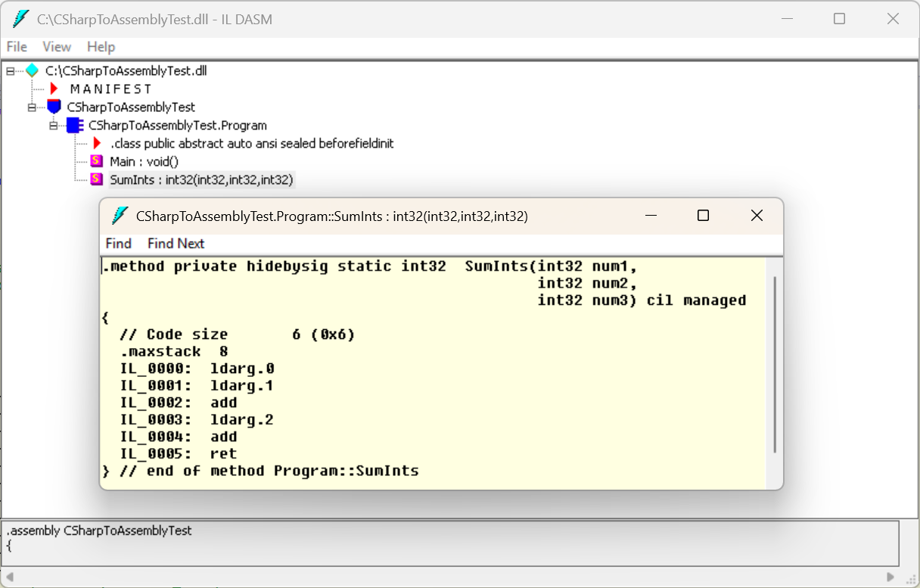The height and width of the screenshot is (588, 920).
Task: Click Find in the disassembly window
Action: [x=118, y=243]
